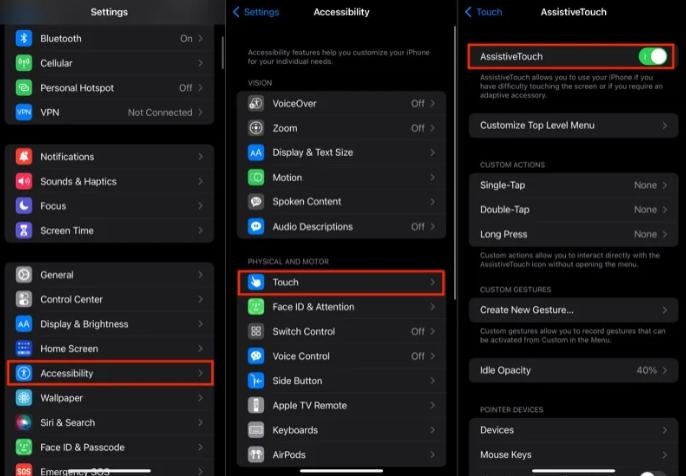The image size is (686, 476).
Task: Open Idle Opacity 40% chevron
Action: tap(665, 371)
